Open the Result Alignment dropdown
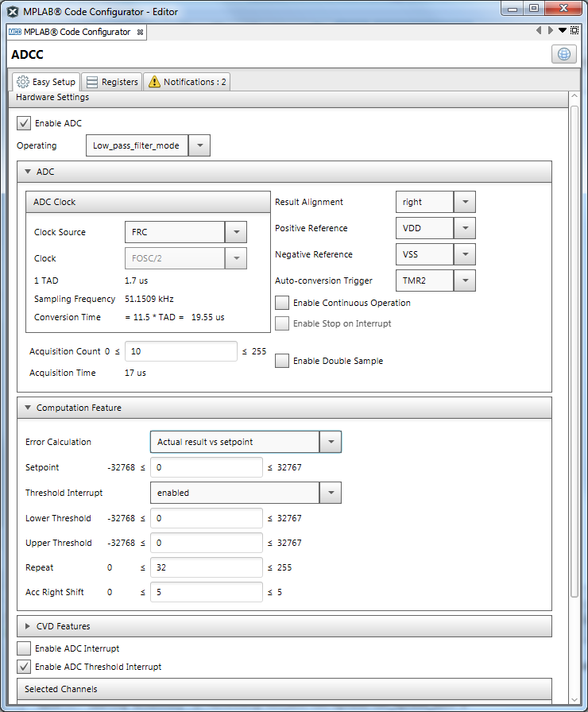This screenshot has height=712, width=588. [465, 202]
